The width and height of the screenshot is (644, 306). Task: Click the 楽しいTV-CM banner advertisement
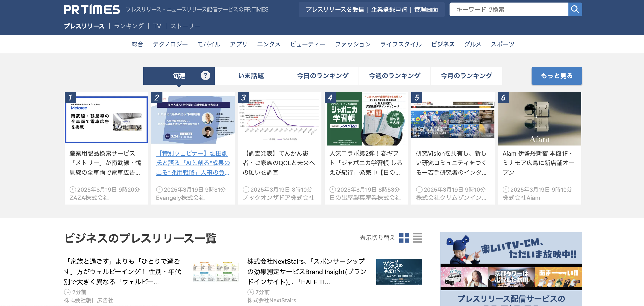coord(511,269)
